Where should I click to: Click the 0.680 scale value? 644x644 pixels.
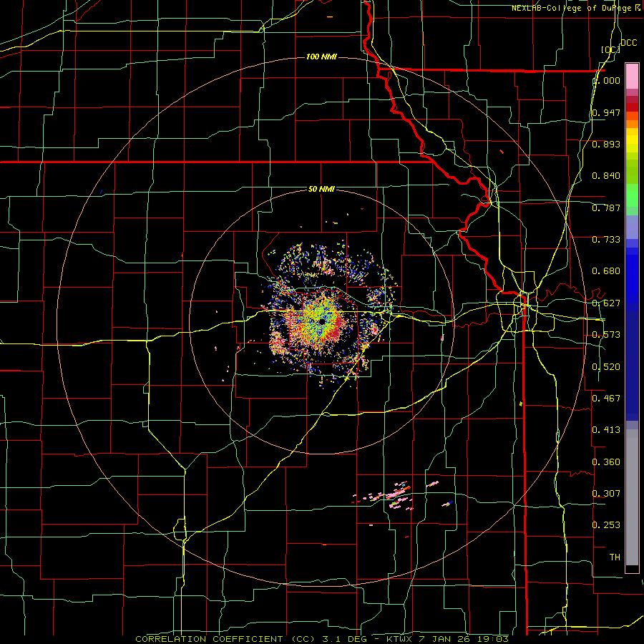[606, 271]
